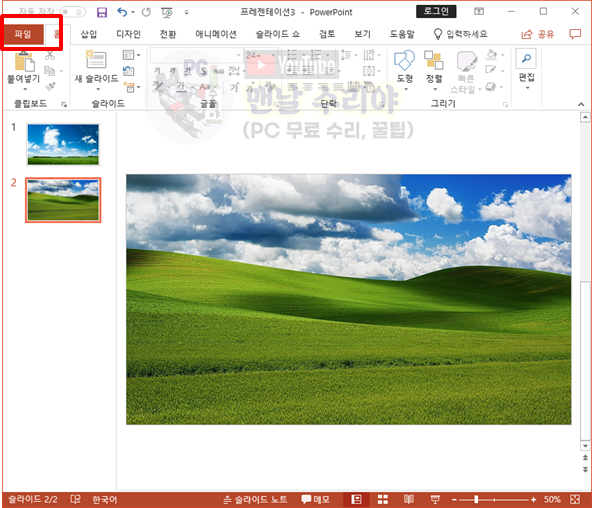This screenshot has width=592, height=508.
Task: Open the 그리기 group dialog launcher
Action: [x=505, y=105]
